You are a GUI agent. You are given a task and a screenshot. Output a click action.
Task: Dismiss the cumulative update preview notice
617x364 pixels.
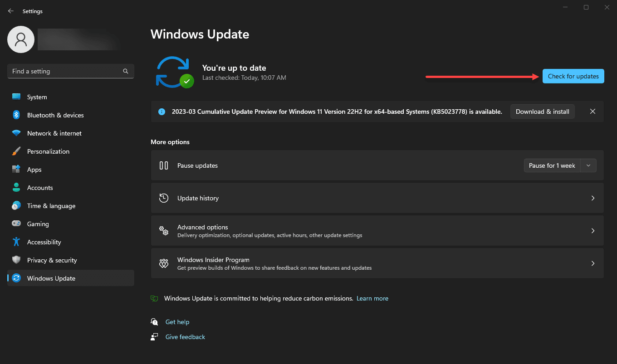tap(593, 112)
